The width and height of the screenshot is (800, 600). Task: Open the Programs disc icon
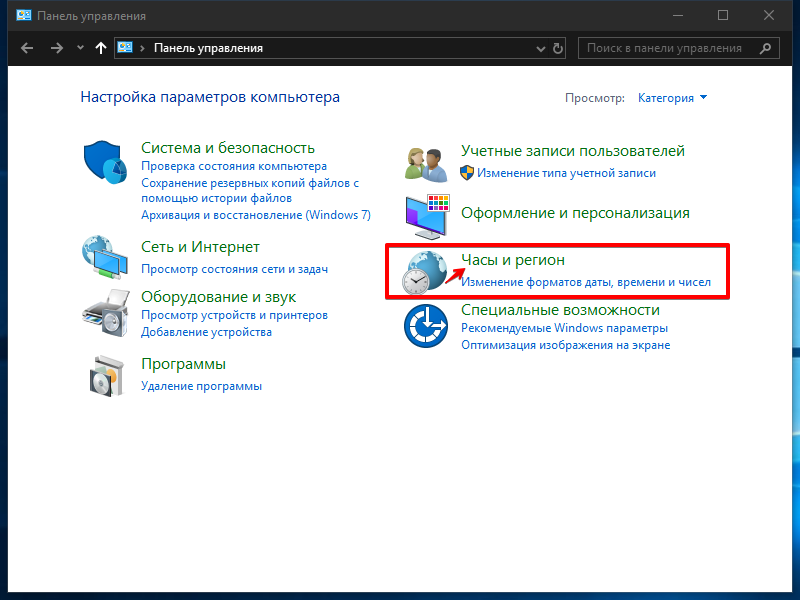pos(107,377)
